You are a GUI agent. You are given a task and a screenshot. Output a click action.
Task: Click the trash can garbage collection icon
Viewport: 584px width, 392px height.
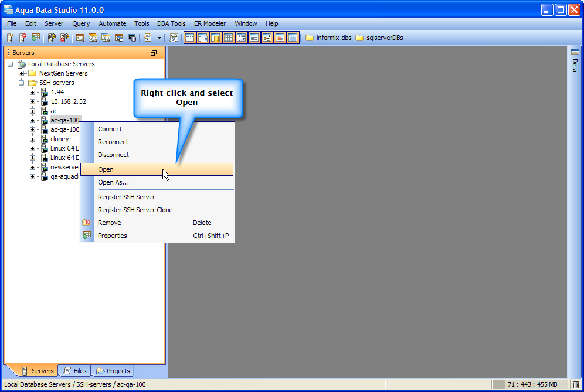click(576, 384)
